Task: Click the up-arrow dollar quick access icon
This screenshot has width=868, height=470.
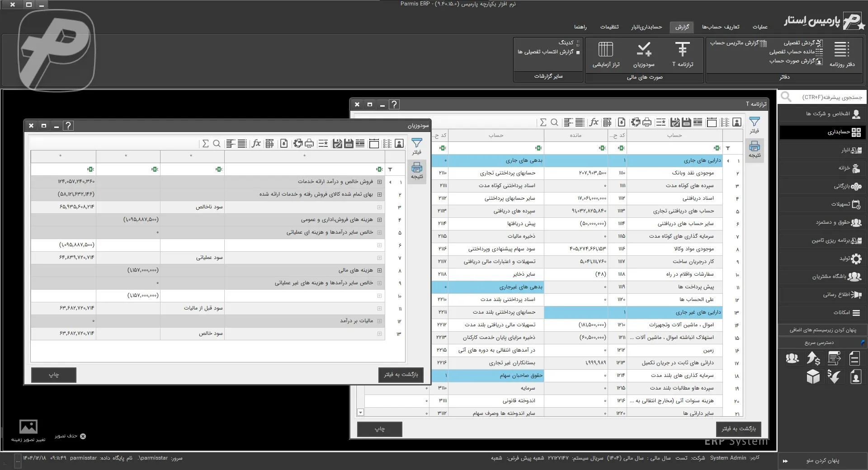Action: [813, 358]
